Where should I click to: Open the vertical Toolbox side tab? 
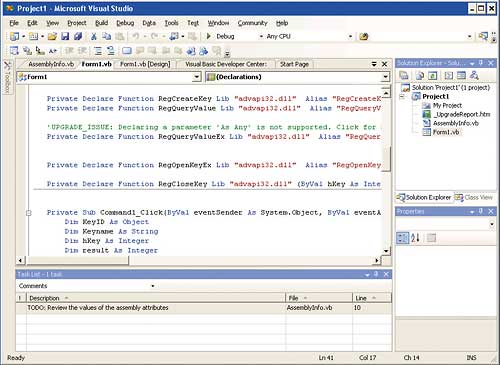point(7,77)
